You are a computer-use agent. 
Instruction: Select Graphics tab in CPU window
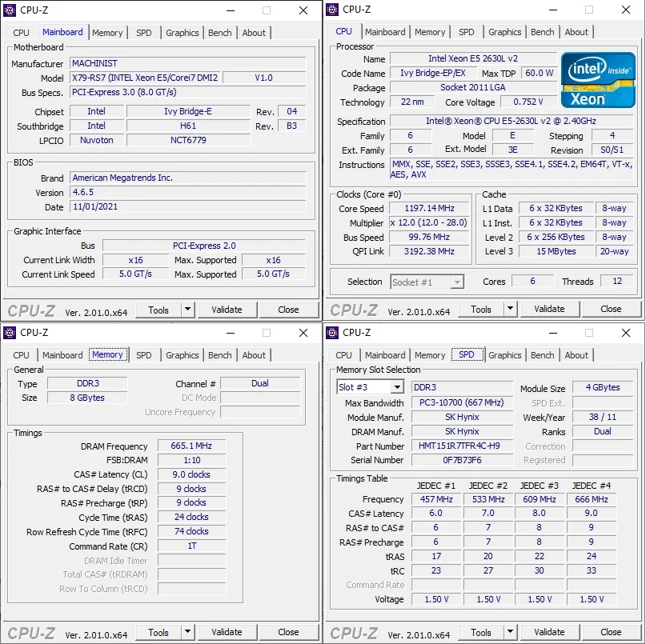pos(505,32)
